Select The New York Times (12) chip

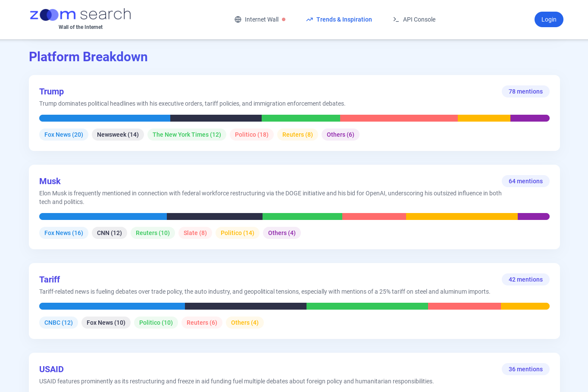[x=187, y=135]
